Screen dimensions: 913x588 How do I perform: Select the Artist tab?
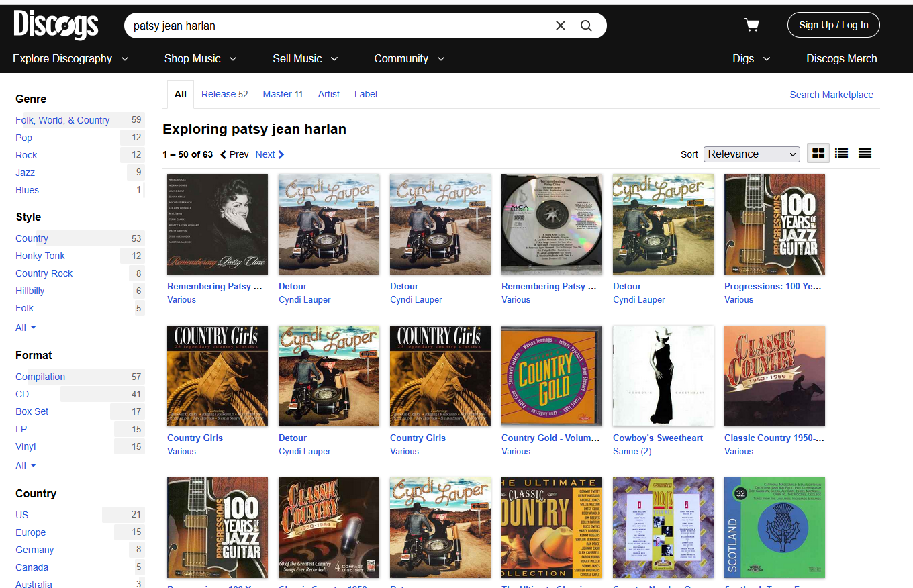(x=329, y=94)
